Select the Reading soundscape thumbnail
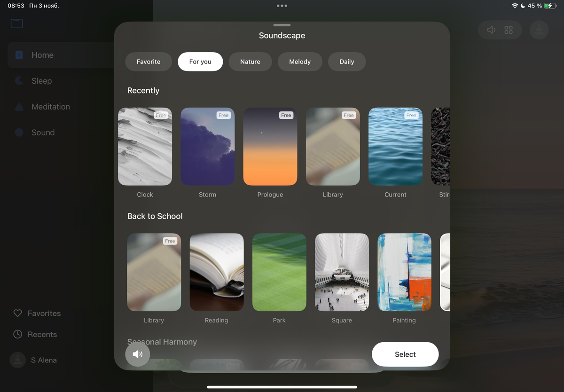This screenshot has width=564, height=392. click(x=217, y=272)
